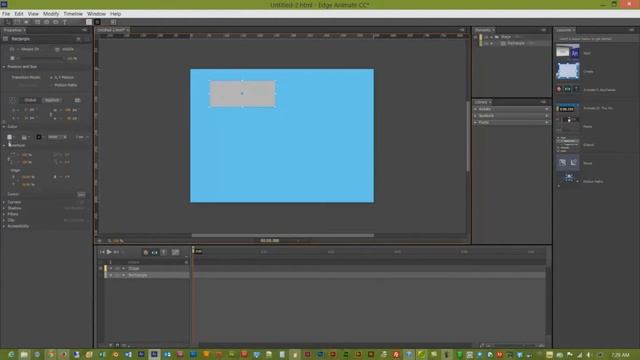Screen dimensions: 640x360
Task: Expand the Shadow section
Action: (4, 208)
